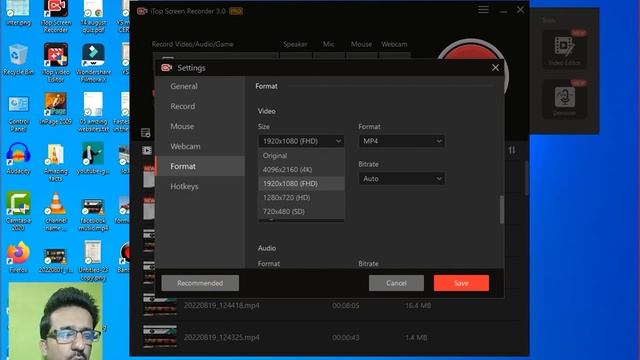Image resolution: width=640 pixels, height=360 pixels.
Task: Click the Settings panel vertical scrollbar
Action: coord(502,210)
